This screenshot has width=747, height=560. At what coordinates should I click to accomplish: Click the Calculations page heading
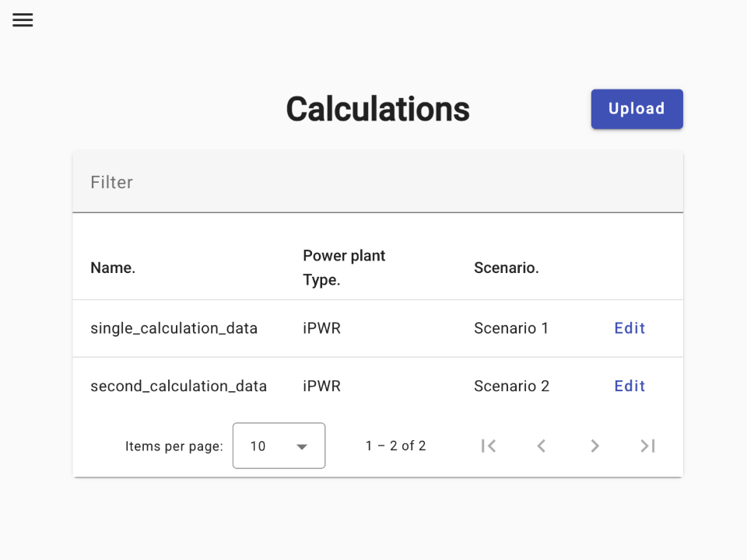click(378, 109)
